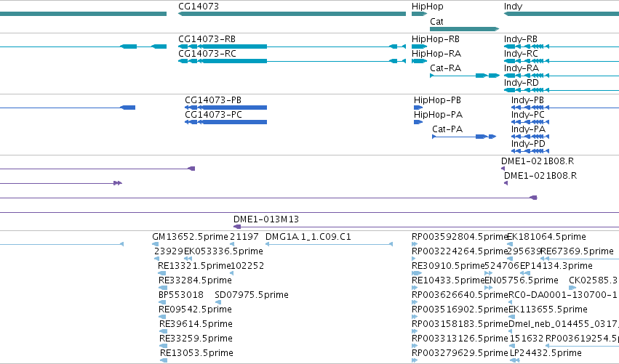Select the Indy-PC protein label
This screenshot has width=619, height=364.
point(527,115)
